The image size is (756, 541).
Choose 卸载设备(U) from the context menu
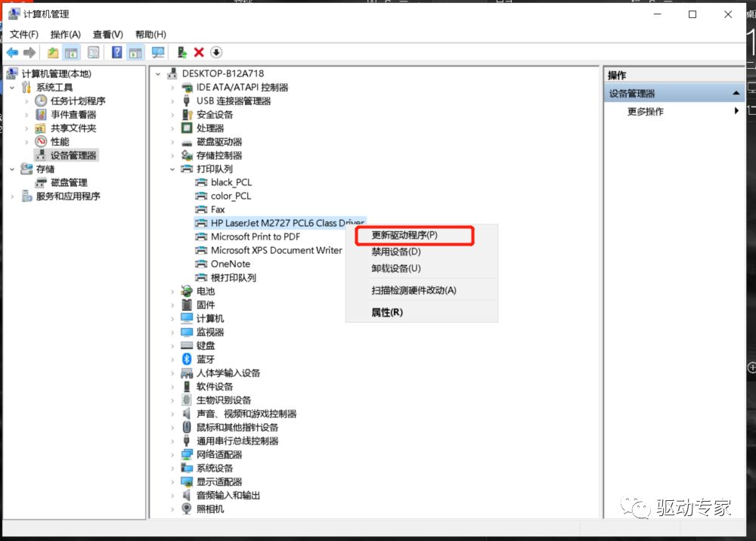click(396, 268)
